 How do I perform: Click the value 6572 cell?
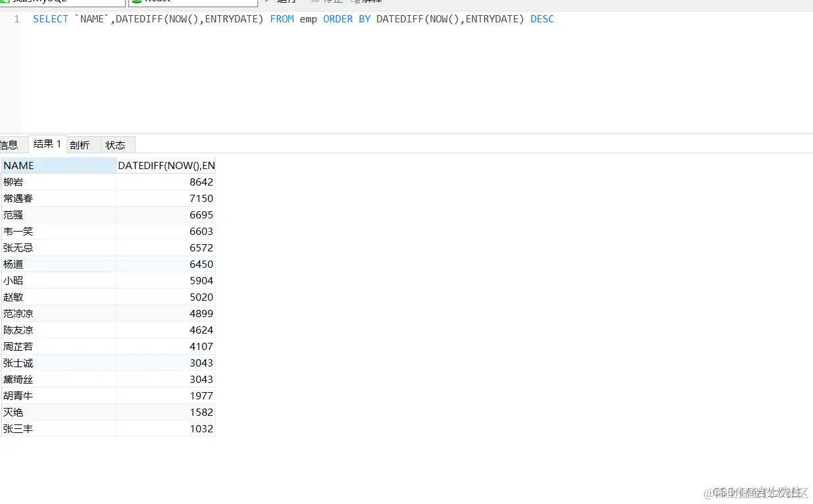[x=166, y=248]
